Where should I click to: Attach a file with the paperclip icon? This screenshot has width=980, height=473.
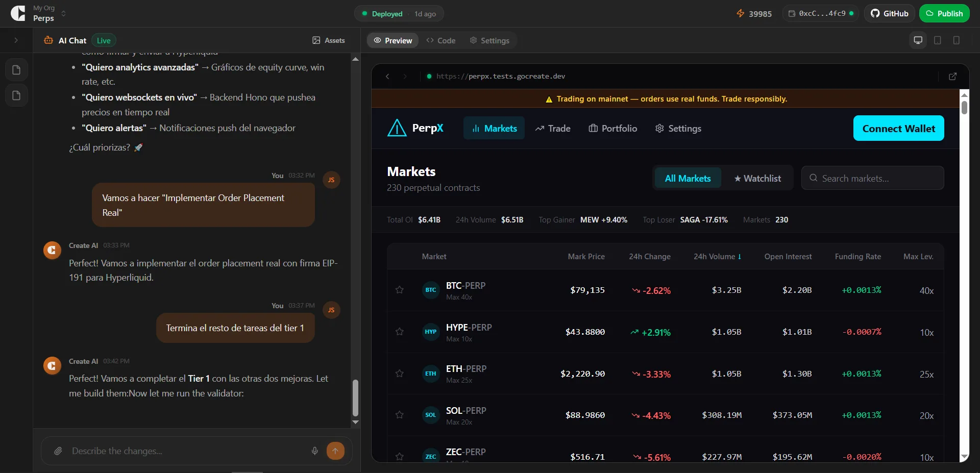point(58,451)
